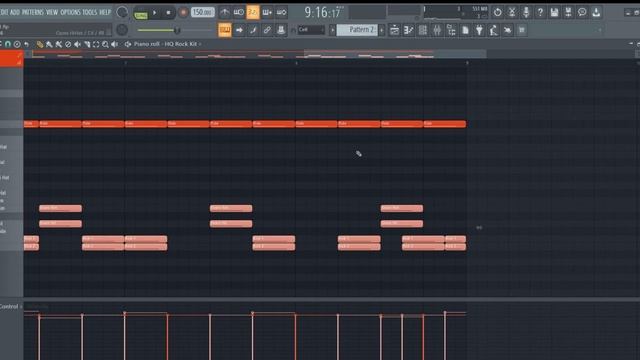The height and width of the screenshot is (360, 640).
Task: Open the piano roll view button
Action: click(409, 30)
